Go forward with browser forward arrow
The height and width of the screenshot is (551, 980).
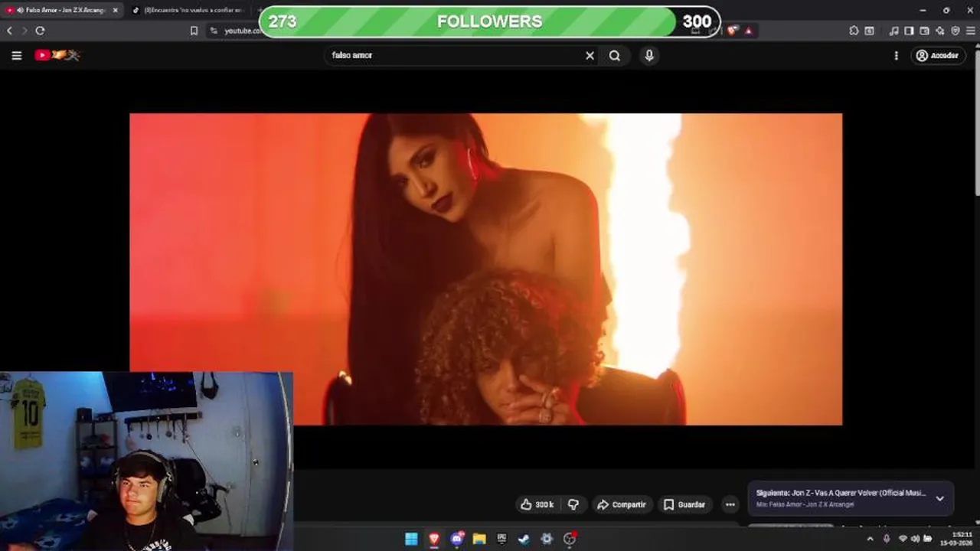pyautogui.click(x=24, y=31)
